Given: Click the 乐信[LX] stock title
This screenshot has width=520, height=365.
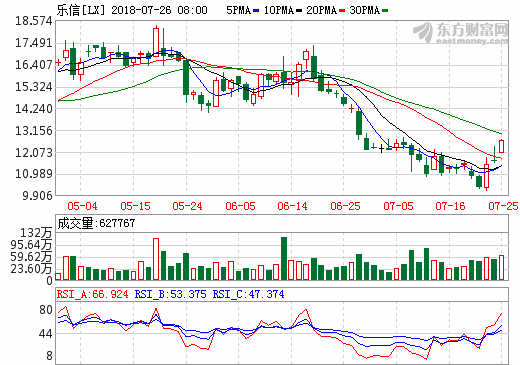Looking at the screenshot, I should (81, 10).
